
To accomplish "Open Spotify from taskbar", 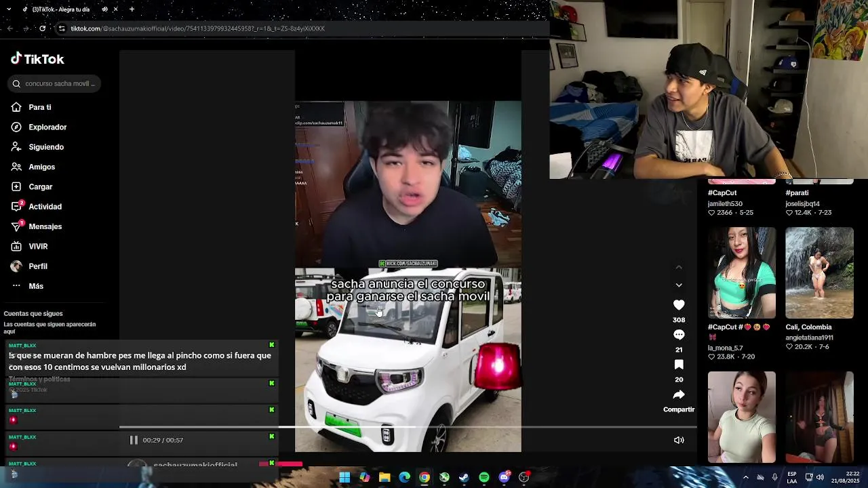I will (x=484, y=477).
